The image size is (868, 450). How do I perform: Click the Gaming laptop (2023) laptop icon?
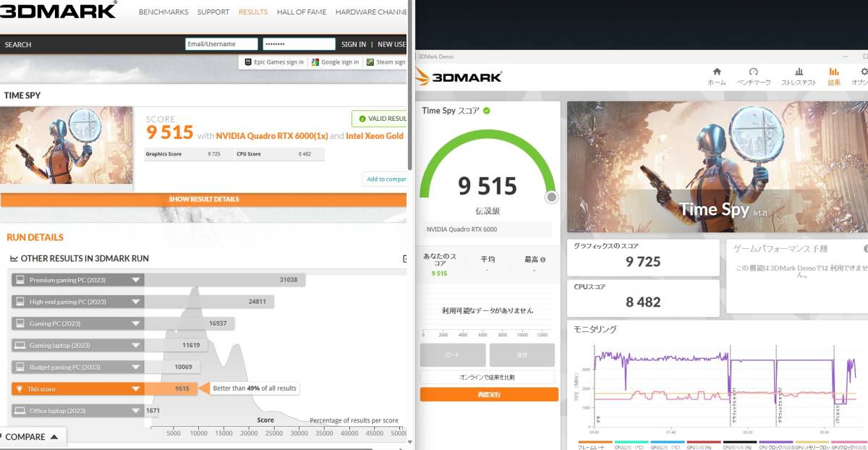(x=20, y=345)
